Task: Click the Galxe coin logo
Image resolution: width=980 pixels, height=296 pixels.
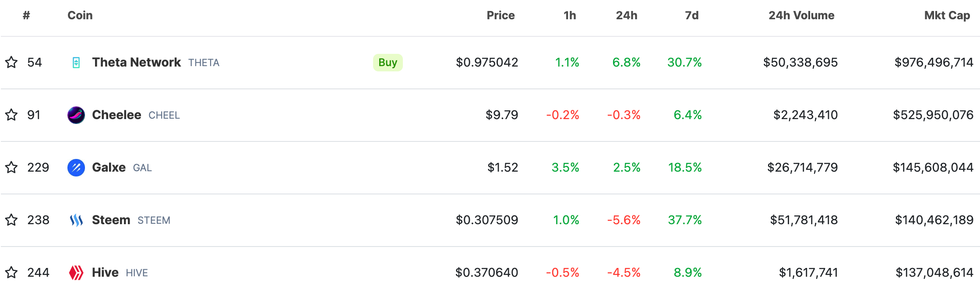Action: (x=76, y=167)
